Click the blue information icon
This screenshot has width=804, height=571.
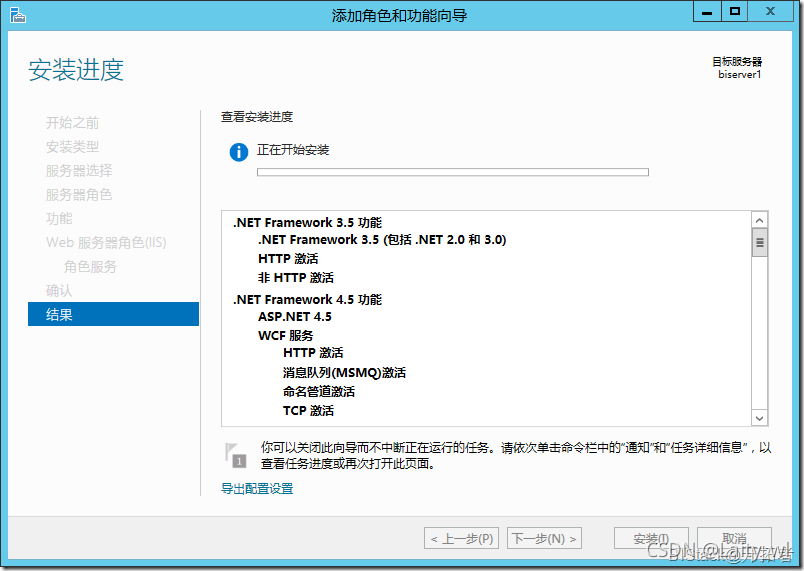tap(239, 152)
